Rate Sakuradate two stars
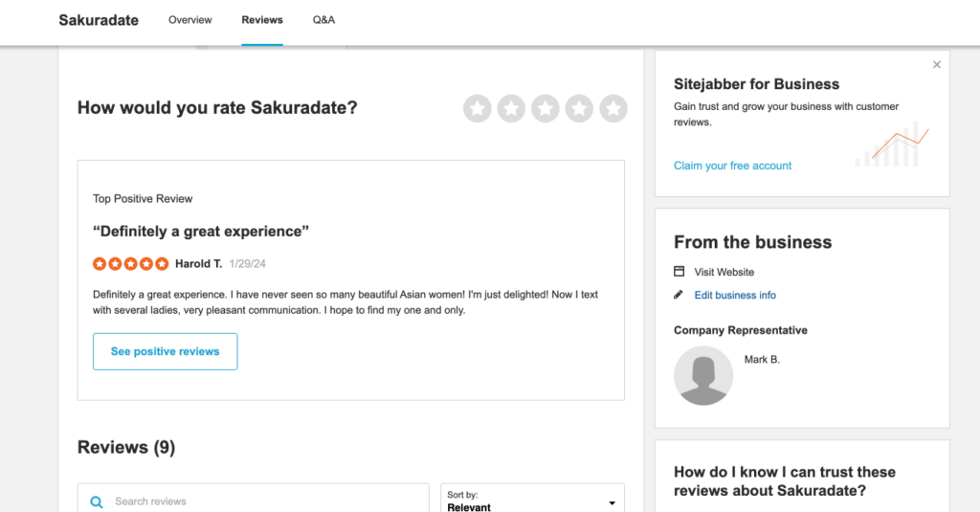This screenshot has height=512, width=980. pyautogui.click(x=511, y=109)
